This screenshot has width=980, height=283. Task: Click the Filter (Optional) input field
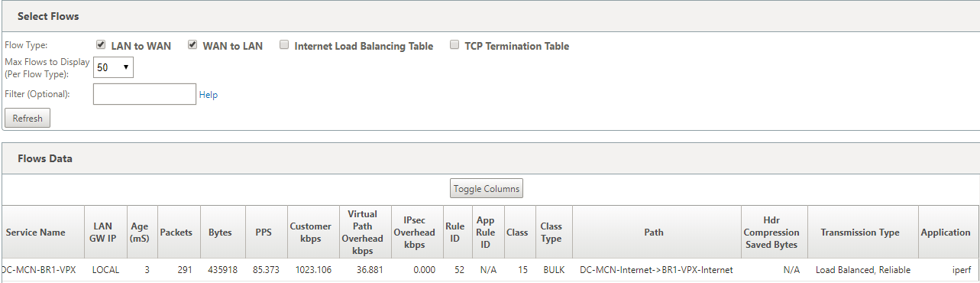pos(144,94)
